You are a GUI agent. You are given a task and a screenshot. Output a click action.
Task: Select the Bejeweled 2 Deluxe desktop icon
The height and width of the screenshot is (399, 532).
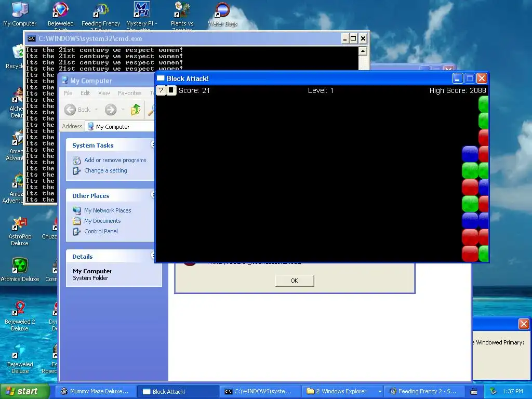point(20,316)
